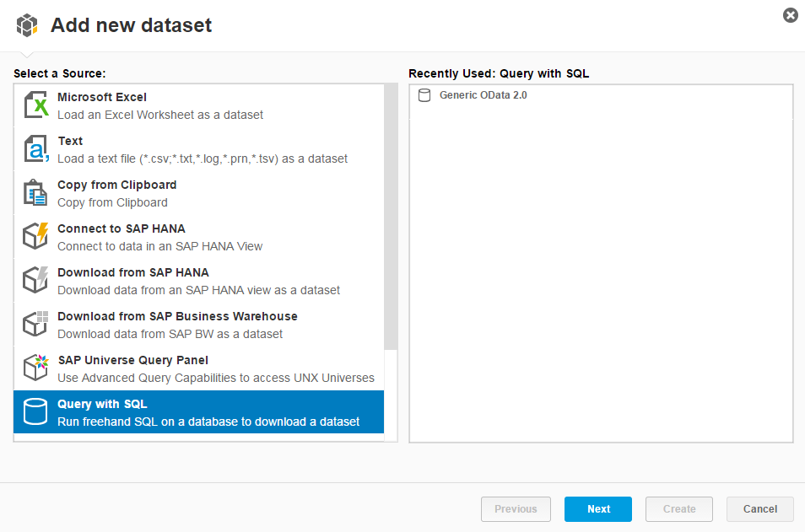Select the SAP Universe Query Panel title

[x=133, y=360]
